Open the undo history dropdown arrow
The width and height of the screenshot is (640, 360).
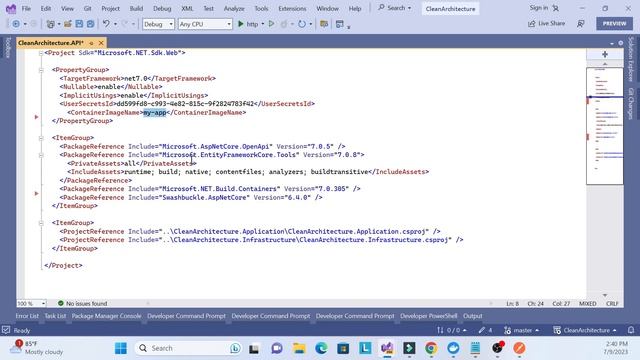click(x=115, y=24)
